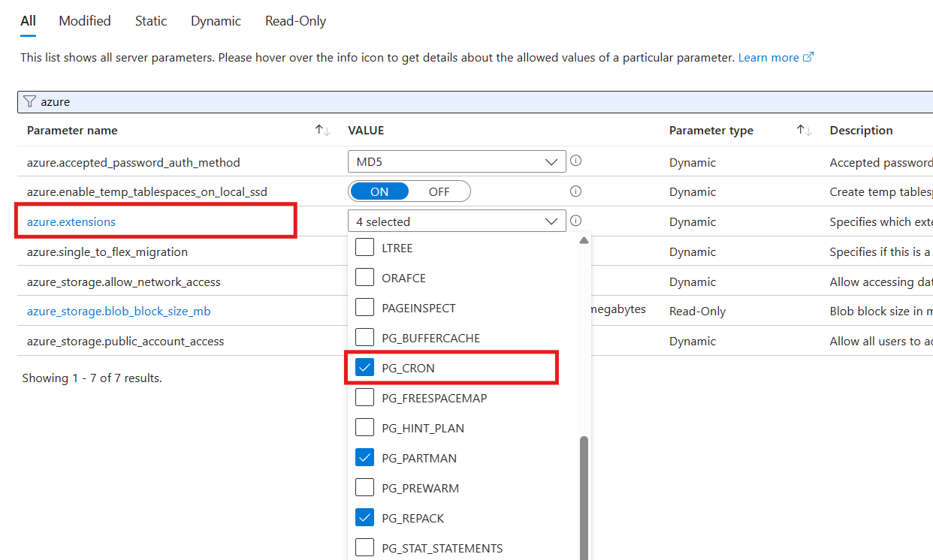This screenshot has height=560, width=933.
Task: Uncheck the PG_CRON extension
Action: 364,367
